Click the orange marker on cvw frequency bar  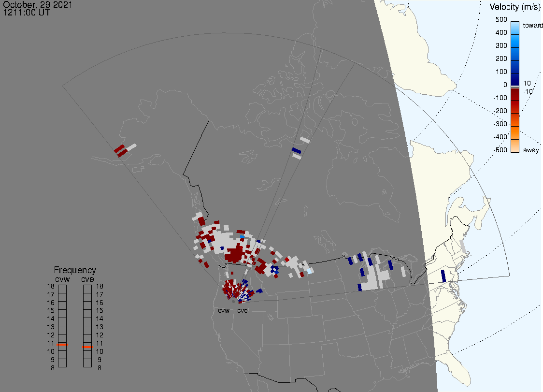62,345
